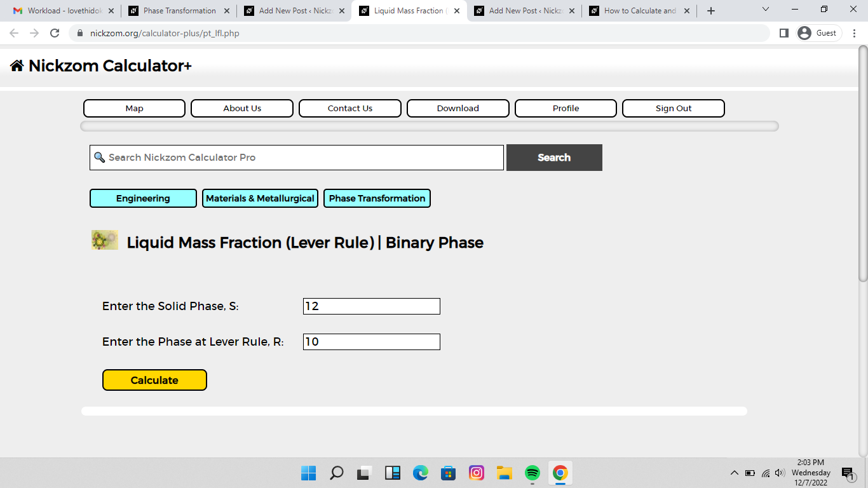Click the Search Nickzom Calculator Pro field
This screenshot has height=488, width=868.
(x=297, y=158)
